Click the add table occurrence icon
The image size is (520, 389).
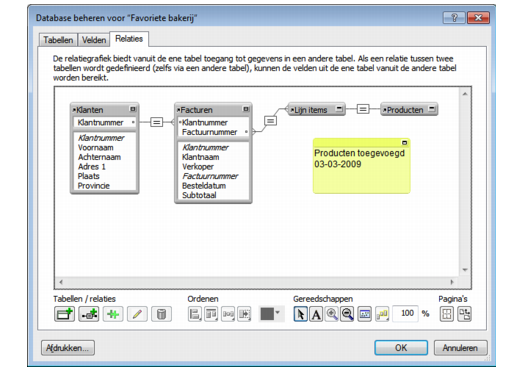64,314
